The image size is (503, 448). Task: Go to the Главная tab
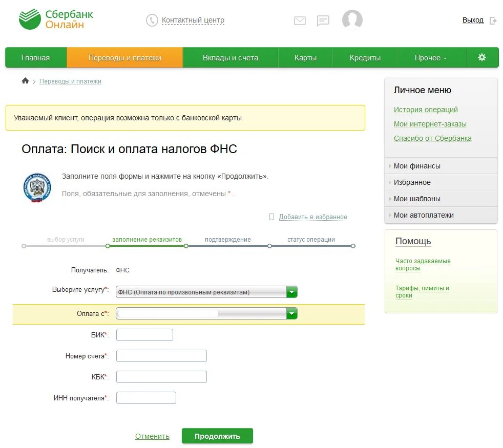pos(36,58)
